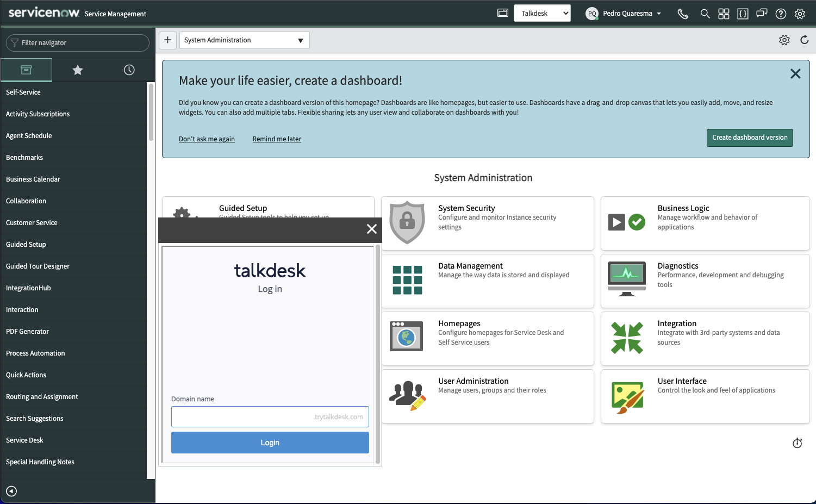The image size is (816, 504).
Task: Click the Remind me later link
Action: click(277, 139)
